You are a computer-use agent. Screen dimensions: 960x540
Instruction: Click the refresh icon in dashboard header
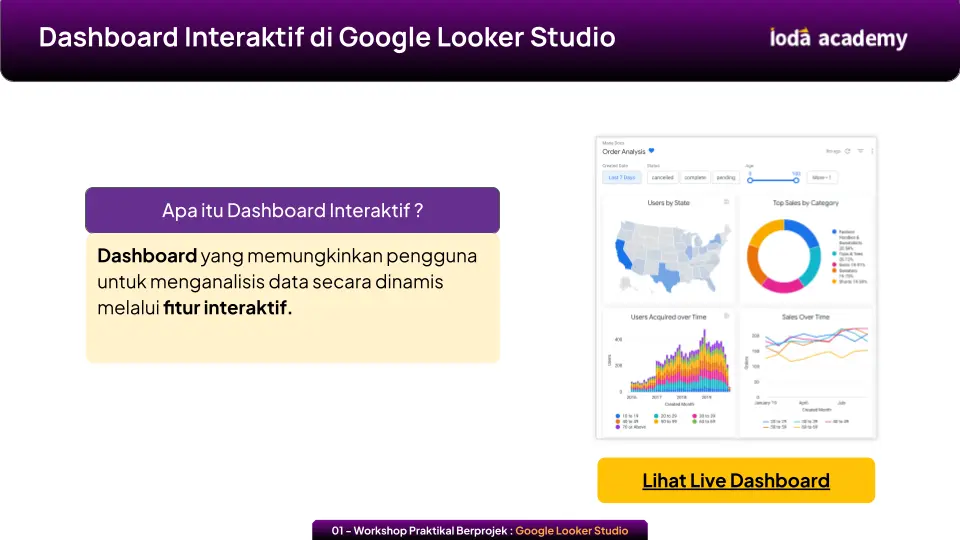[848, 151]
